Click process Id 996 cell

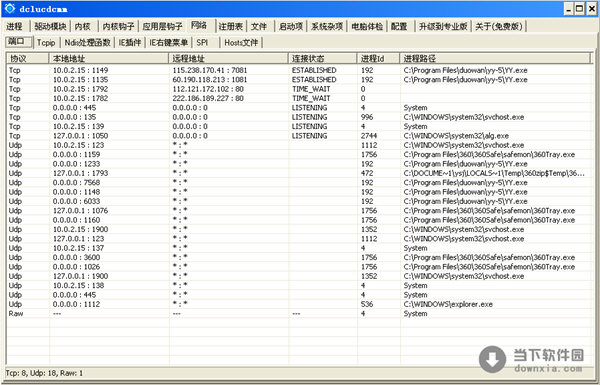(367, 117)
